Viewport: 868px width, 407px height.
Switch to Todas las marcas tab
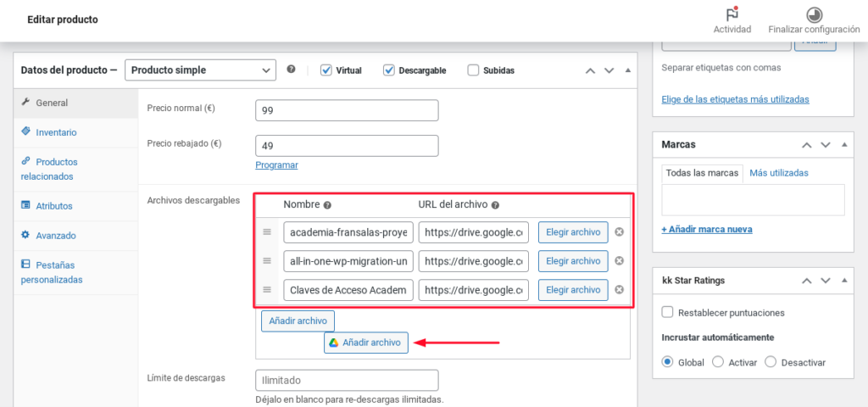pos(702,173)
